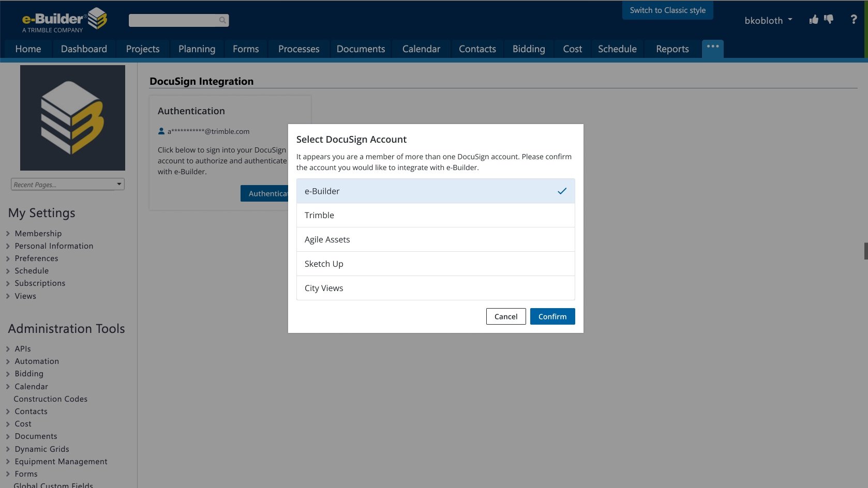Viewport: 868px width, 488px height.
Task: Open the Processes tab
Action: coord(298,49)
